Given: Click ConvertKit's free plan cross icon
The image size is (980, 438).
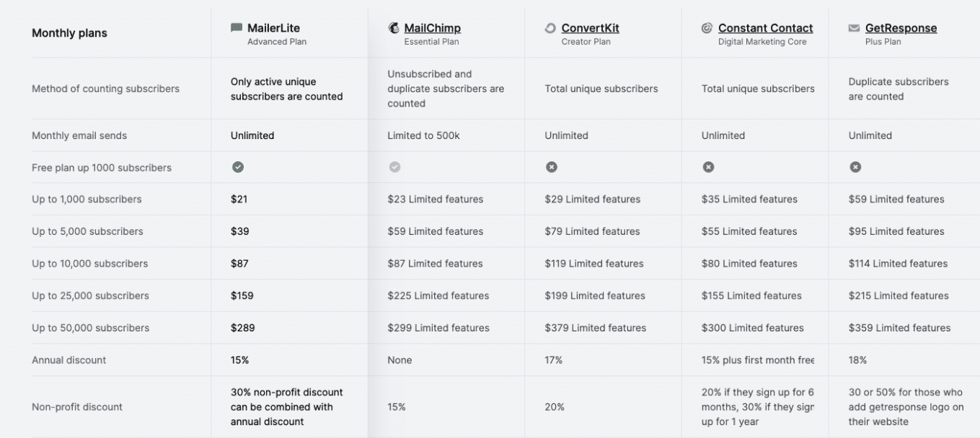Looking at the screenshot, I should pyautogui.click(x=551, y=167).
